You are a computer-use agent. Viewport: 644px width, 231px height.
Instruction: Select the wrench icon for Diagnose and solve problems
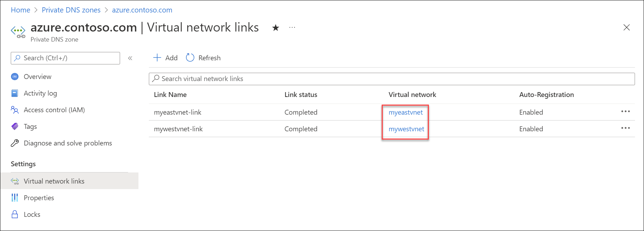14,143
